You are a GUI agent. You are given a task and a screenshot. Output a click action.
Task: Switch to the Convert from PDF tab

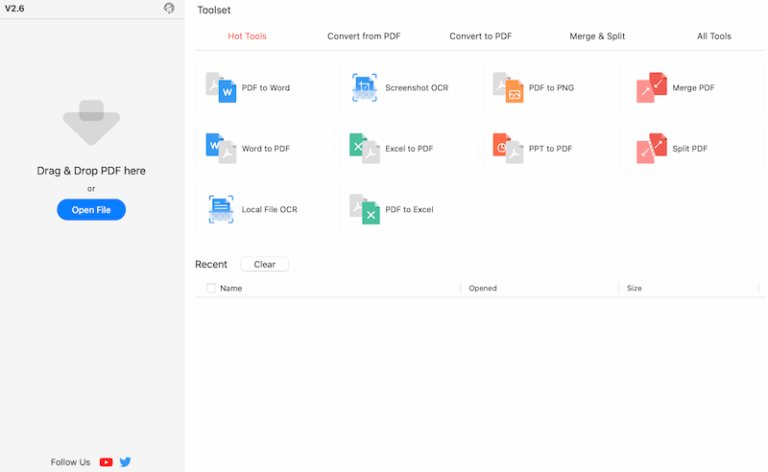tap(364, 36)
